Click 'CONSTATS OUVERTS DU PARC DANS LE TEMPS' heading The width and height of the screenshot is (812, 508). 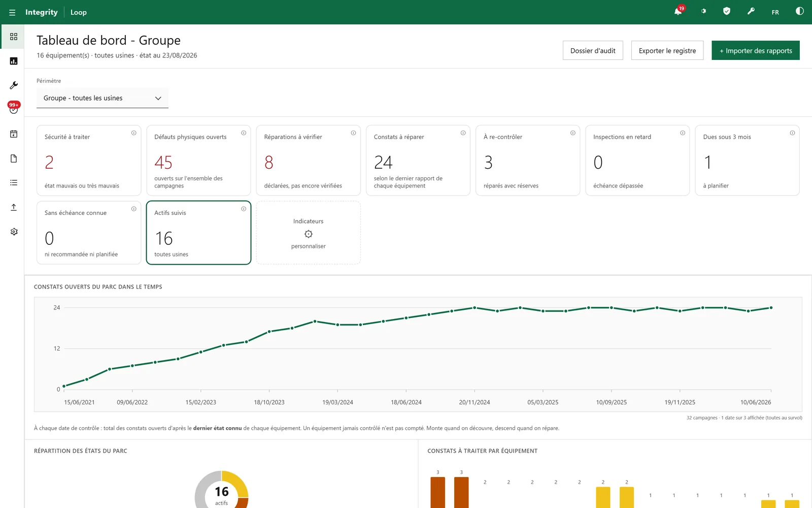(98, 287)
